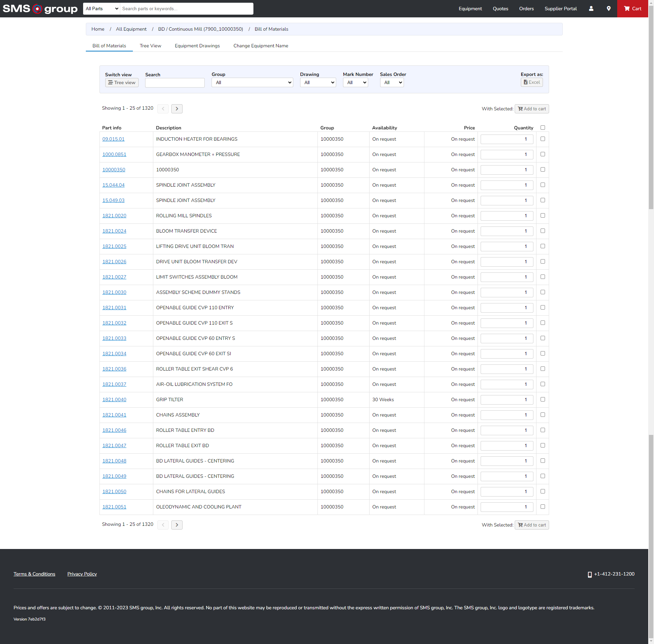Open the All Parts search category dropdown
The width and height of the screenshot is (654, 644).
pyautogui.click(x=102, y=9)
